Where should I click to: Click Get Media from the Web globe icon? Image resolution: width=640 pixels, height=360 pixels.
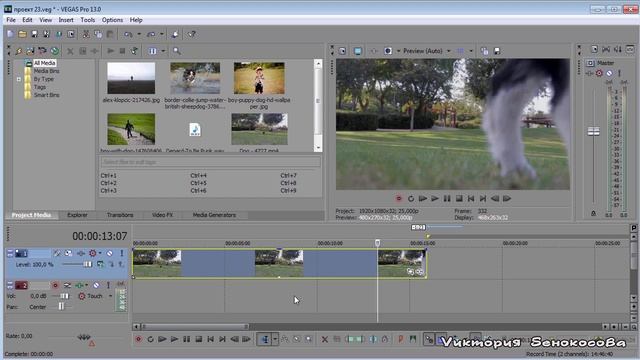55,51
